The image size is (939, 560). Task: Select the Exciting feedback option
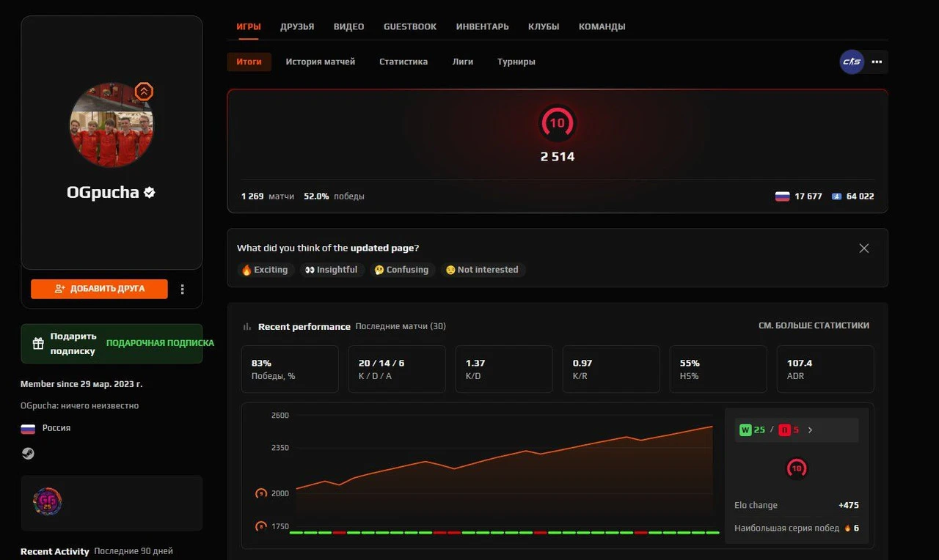pyautogui.click(x=265, y=270)
